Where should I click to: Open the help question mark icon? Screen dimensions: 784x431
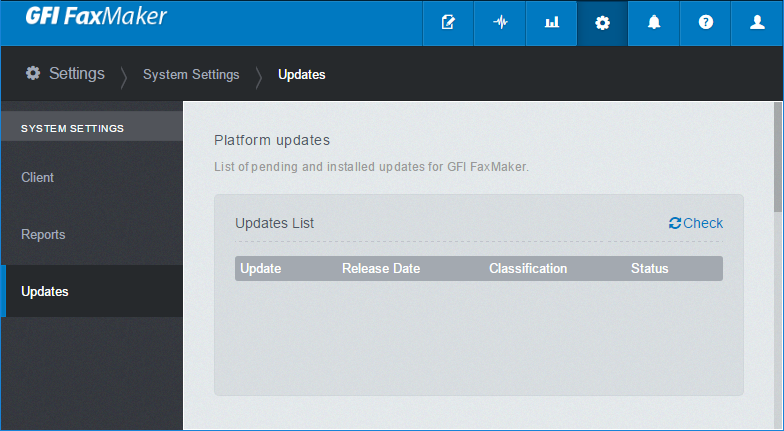pos(706,22)
